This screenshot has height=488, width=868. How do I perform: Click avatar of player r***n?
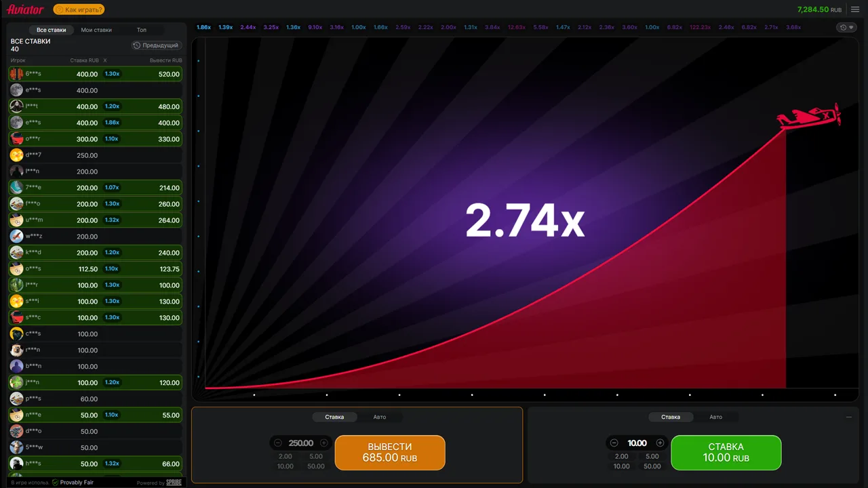[17, 350]
